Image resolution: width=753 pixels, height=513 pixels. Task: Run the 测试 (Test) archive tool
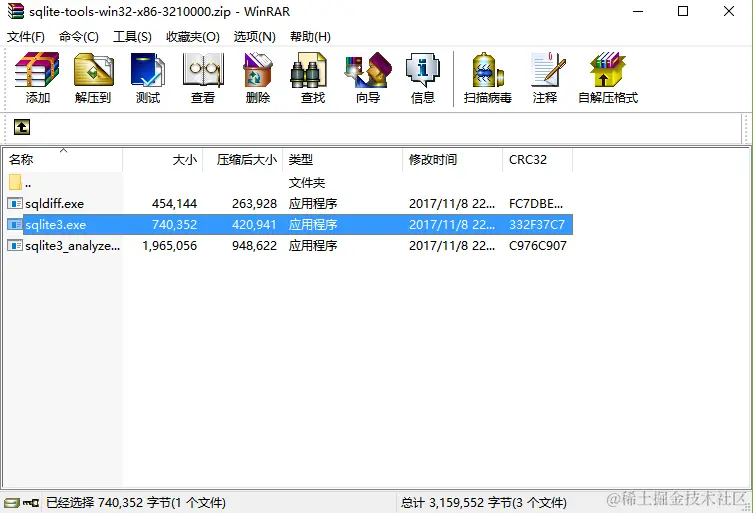[x=148, y=71]
